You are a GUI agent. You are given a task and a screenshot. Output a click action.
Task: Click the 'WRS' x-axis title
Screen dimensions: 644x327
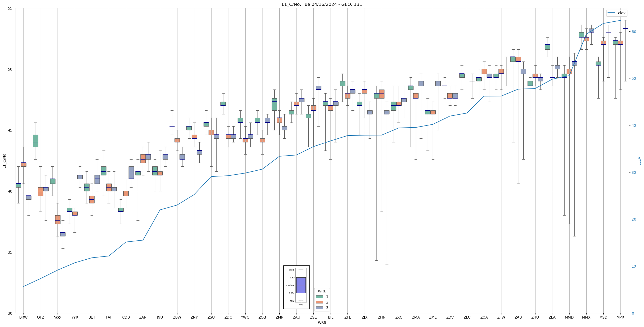tap(322, 323)
